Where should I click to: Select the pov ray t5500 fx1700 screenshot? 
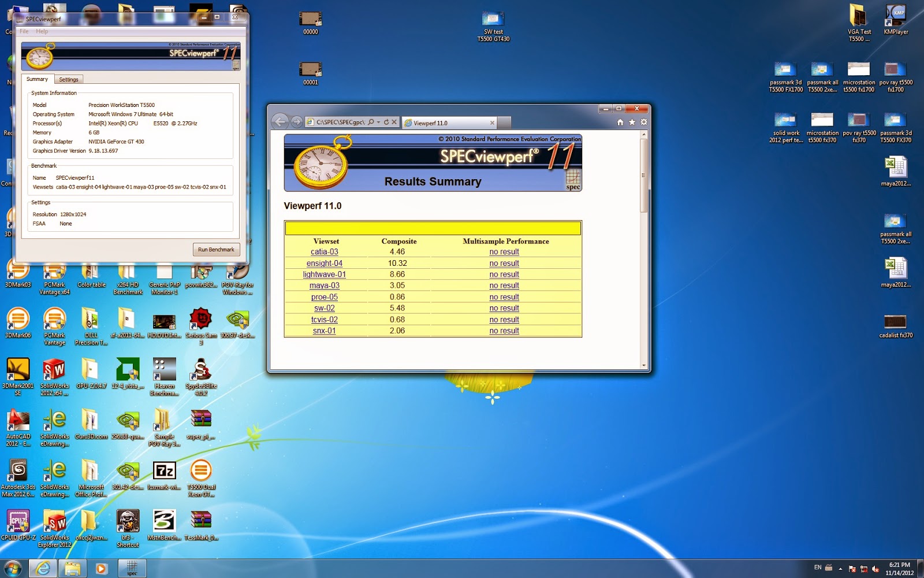896,77
